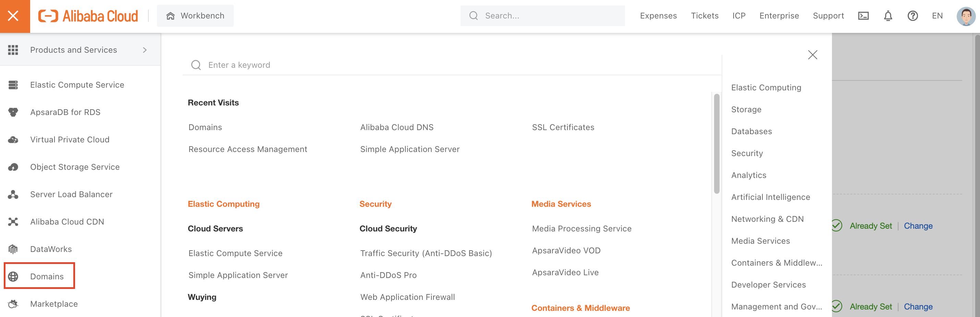Click the orange Containers & Middleware heading

click(580, 308)
